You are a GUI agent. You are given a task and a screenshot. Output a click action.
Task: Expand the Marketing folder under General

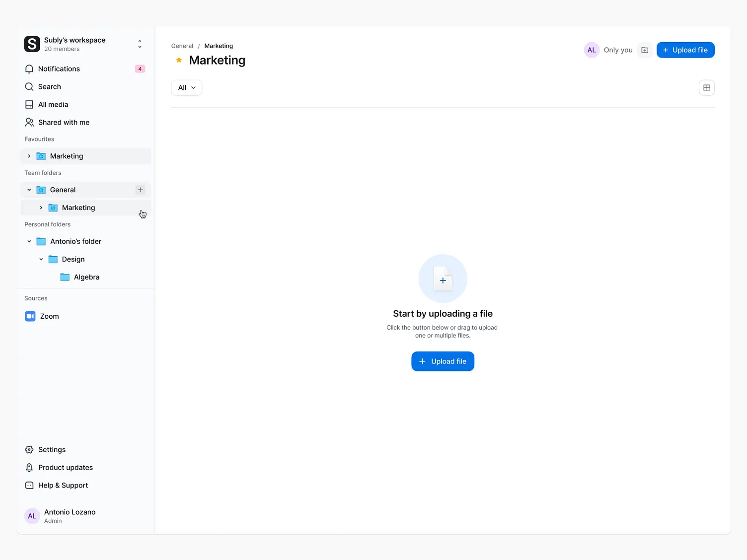[x=41, y=208]
